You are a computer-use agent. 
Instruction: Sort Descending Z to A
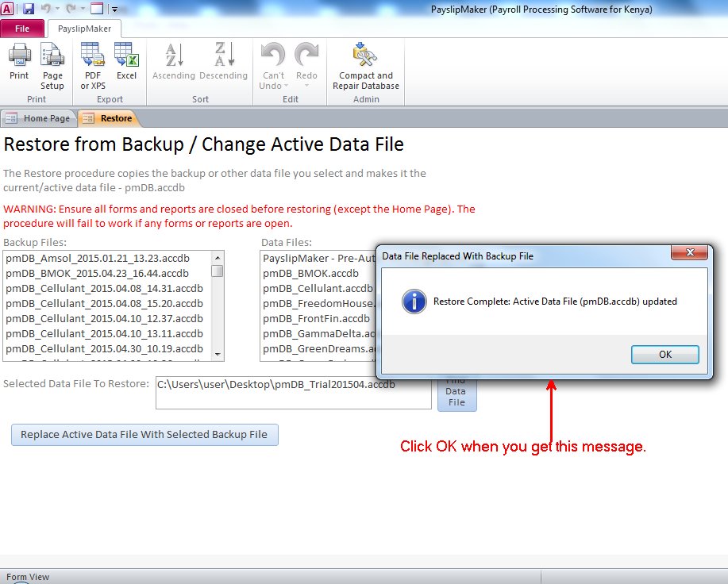(x=223, y=62)
